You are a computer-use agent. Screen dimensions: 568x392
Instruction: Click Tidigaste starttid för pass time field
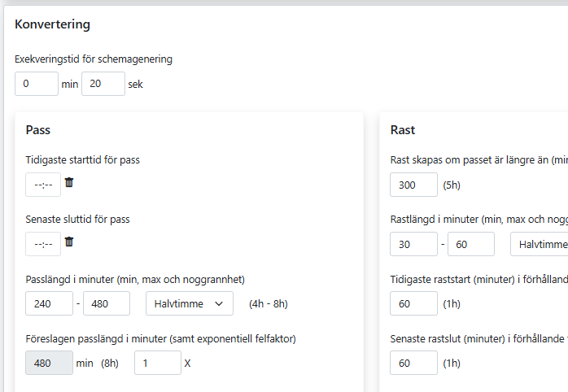(43, 185)
